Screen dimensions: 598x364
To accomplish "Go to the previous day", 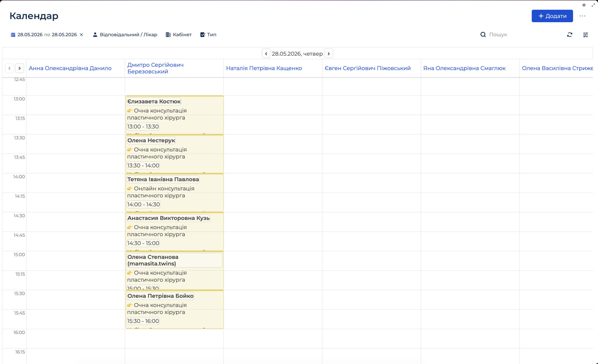I will [x=266, y=54].
